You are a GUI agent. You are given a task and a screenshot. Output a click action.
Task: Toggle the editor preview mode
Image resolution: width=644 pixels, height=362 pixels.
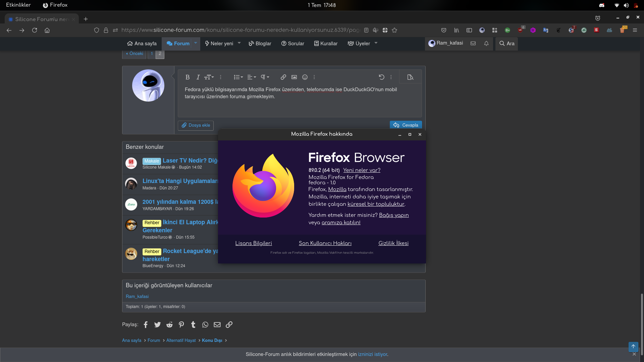click(x=410, y=77)
